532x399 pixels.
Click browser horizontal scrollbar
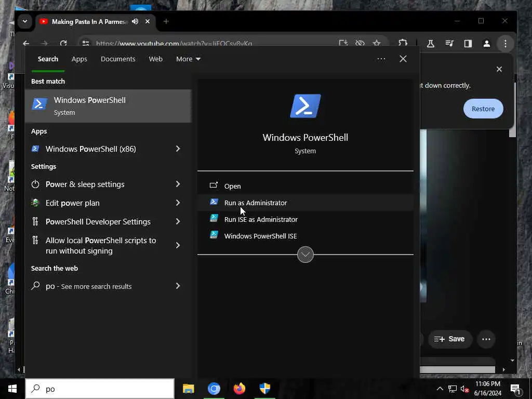[457, 369]
